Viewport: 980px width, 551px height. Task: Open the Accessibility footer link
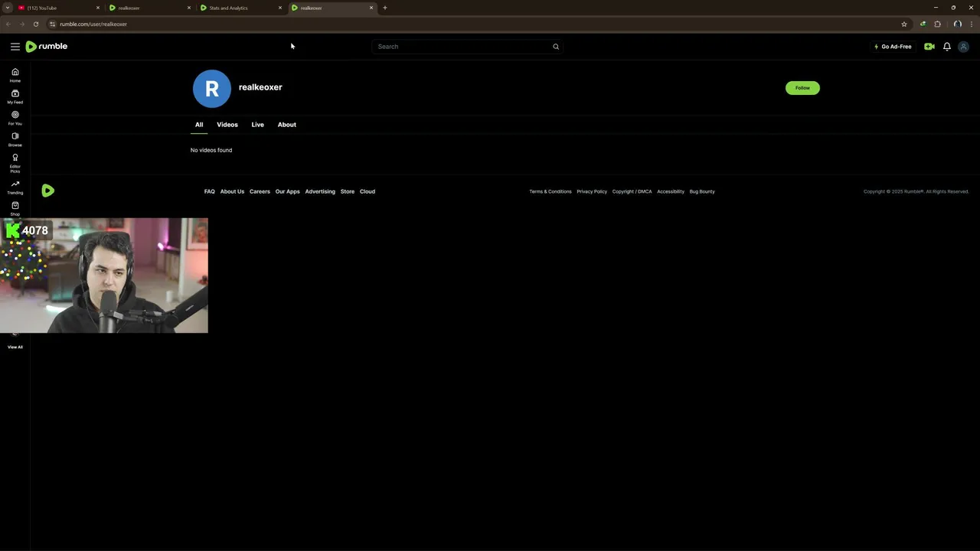coord(671,191)
